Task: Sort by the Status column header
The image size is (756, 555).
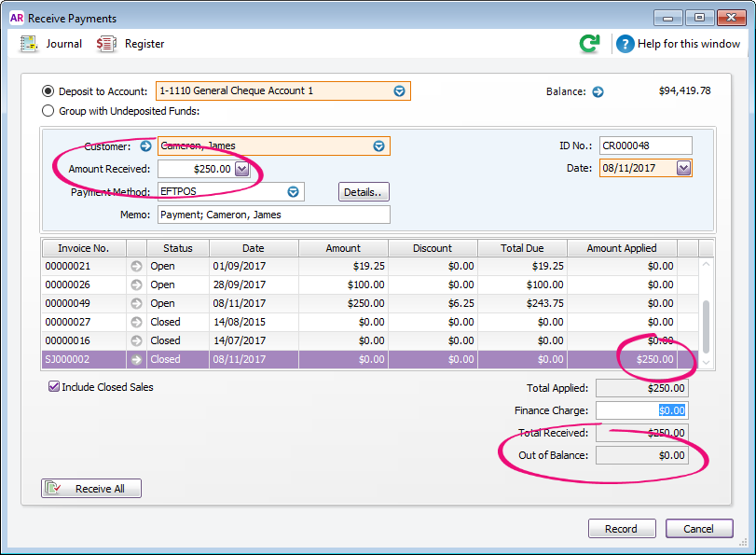Action: [177, 247]
